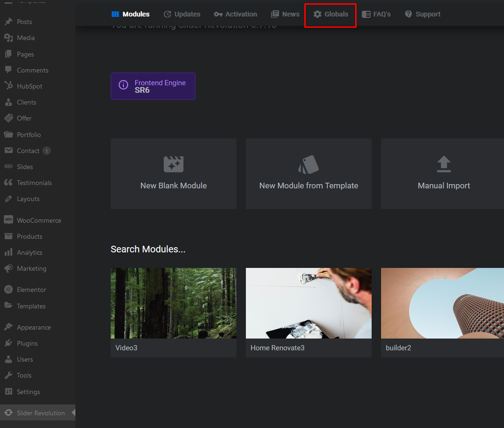Open the News tab
This screenshot has height=428, width=504.
point(285,14)
